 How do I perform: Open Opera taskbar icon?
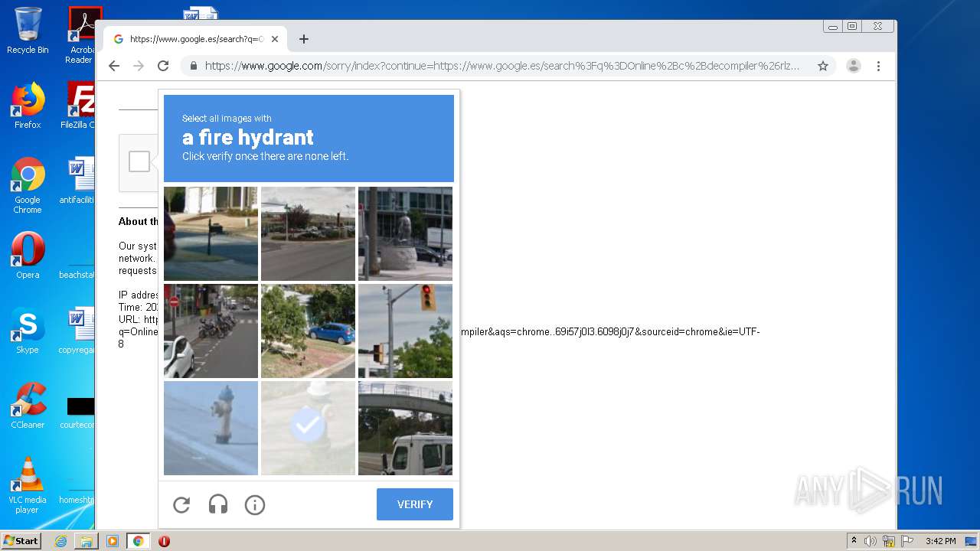coord(164,541)
